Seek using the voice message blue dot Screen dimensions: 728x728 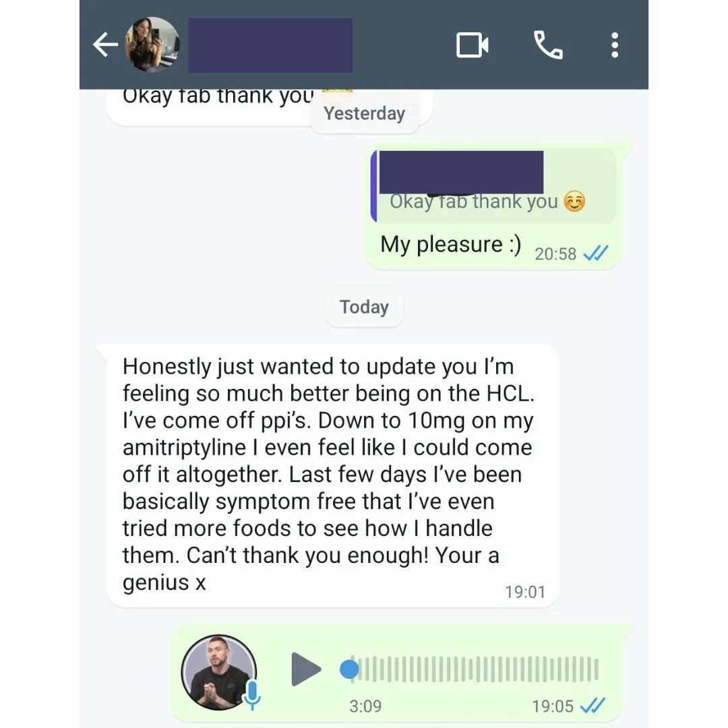click(x=349, y=669)
